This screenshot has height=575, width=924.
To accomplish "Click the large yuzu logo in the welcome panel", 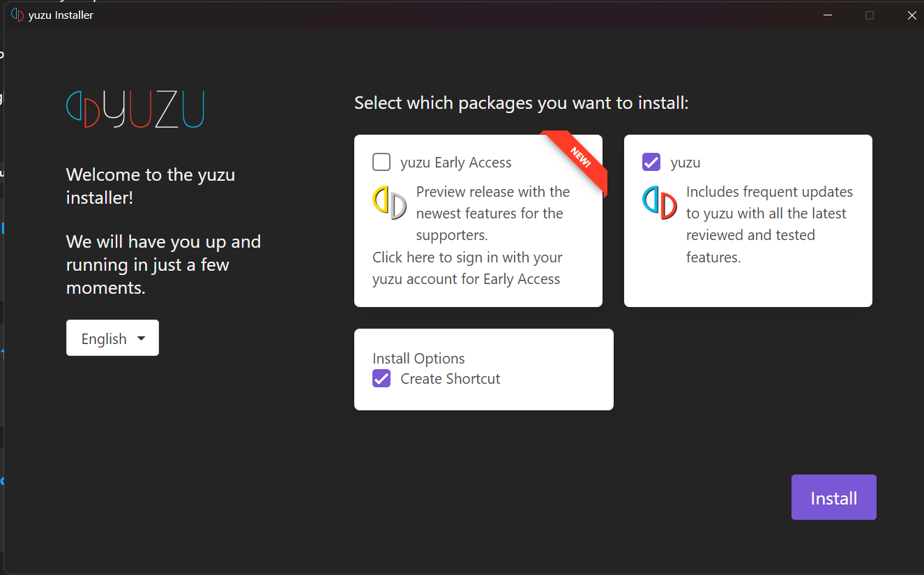I will (135, 109).
